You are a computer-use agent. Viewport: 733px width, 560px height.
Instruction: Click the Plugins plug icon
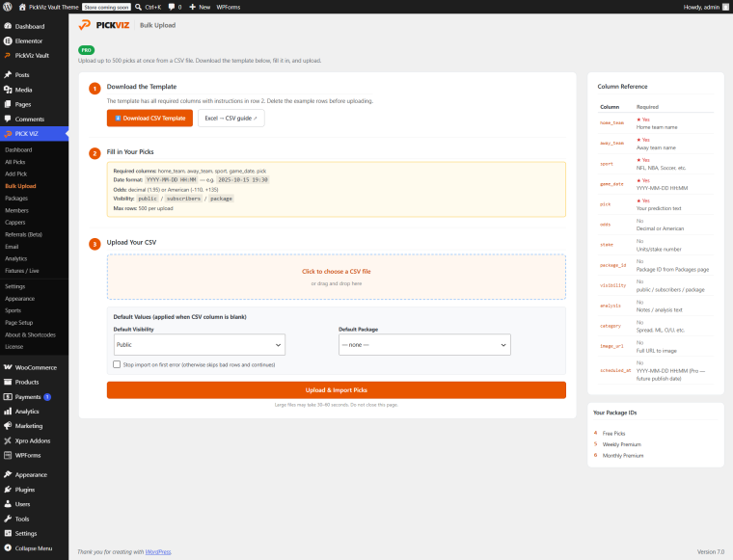[8, 490]
